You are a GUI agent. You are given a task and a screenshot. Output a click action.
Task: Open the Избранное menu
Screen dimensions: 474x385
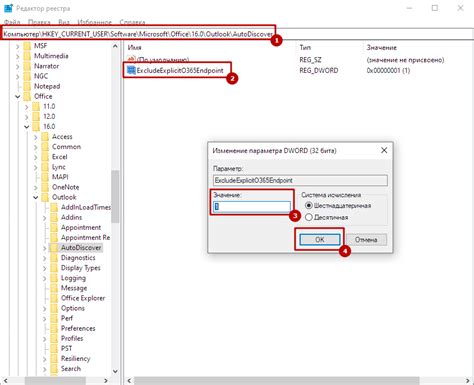pyautogui.click(x=94, y=22)
